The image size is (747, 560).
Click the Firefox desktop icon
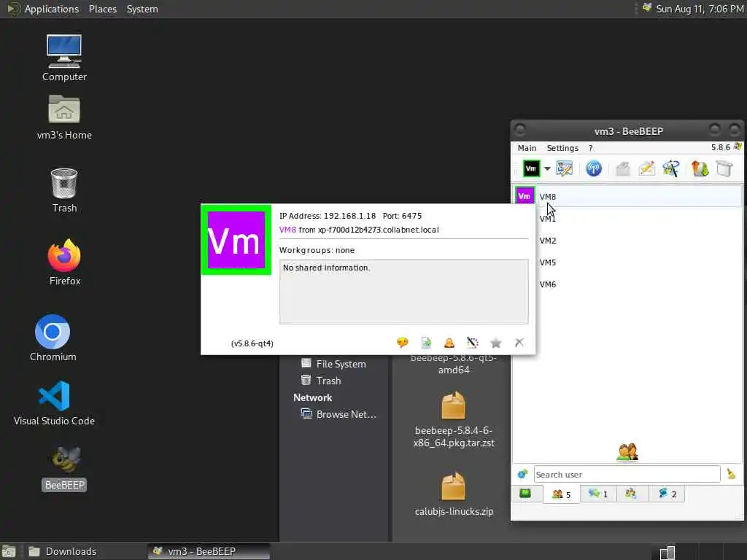(64, 262)
